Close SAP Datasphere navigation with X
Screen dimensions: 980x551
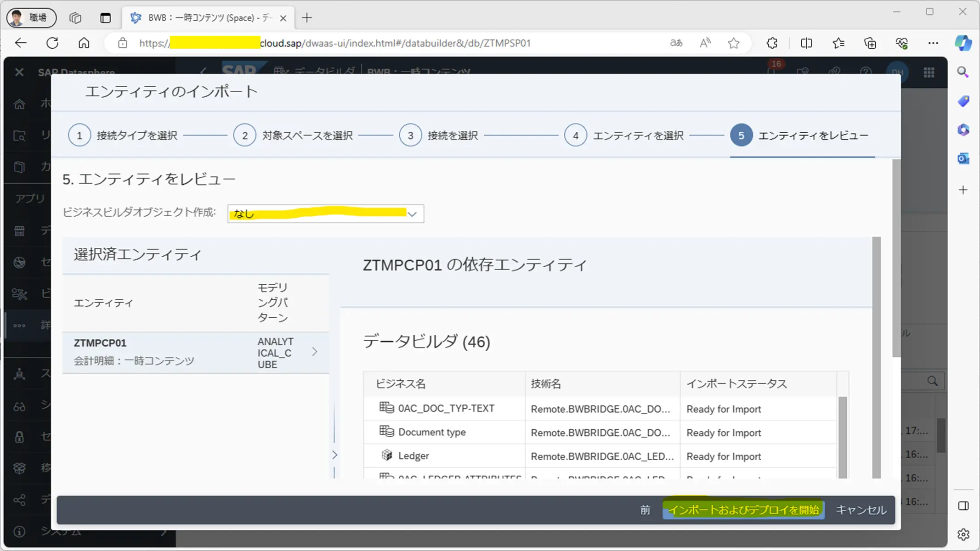click(x=19, y=72)
